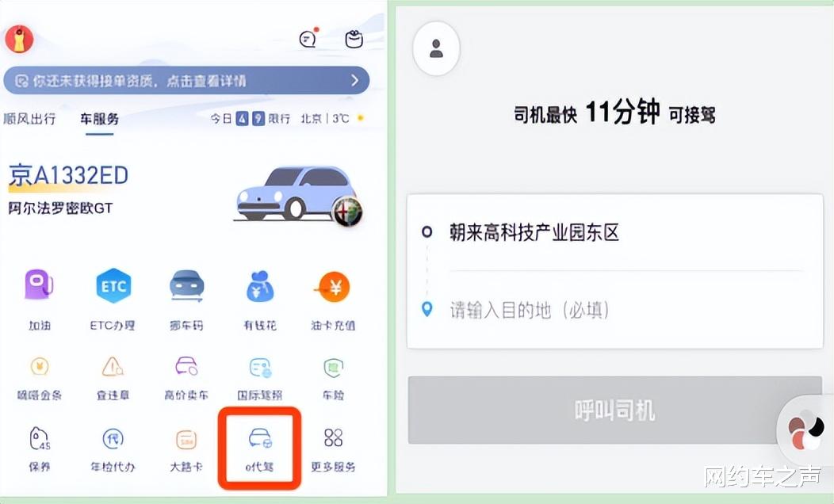
Task: Open the 挪车码 car icon
Action: (186, 286)
